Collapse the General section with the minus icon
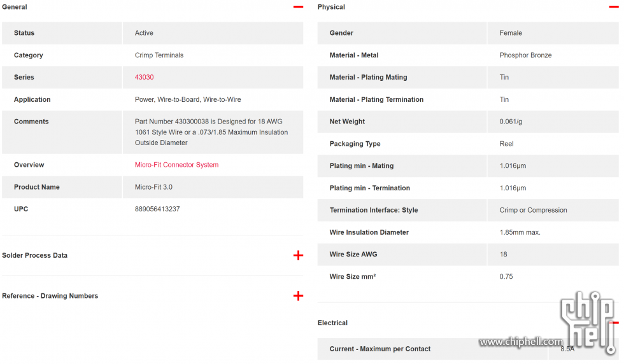Screen dimensions: 624x364 (x=298, y=7)
